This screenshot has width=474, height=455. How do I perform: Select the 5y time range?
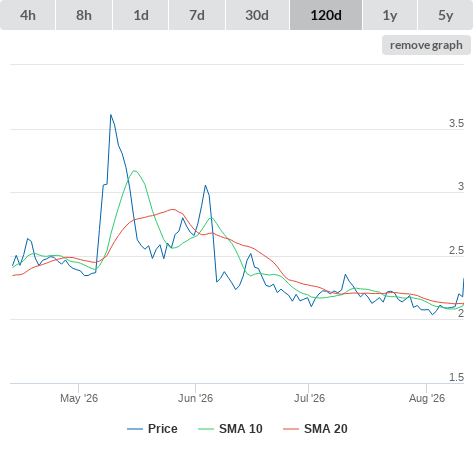pyautogui.click(x=445, y=15)
